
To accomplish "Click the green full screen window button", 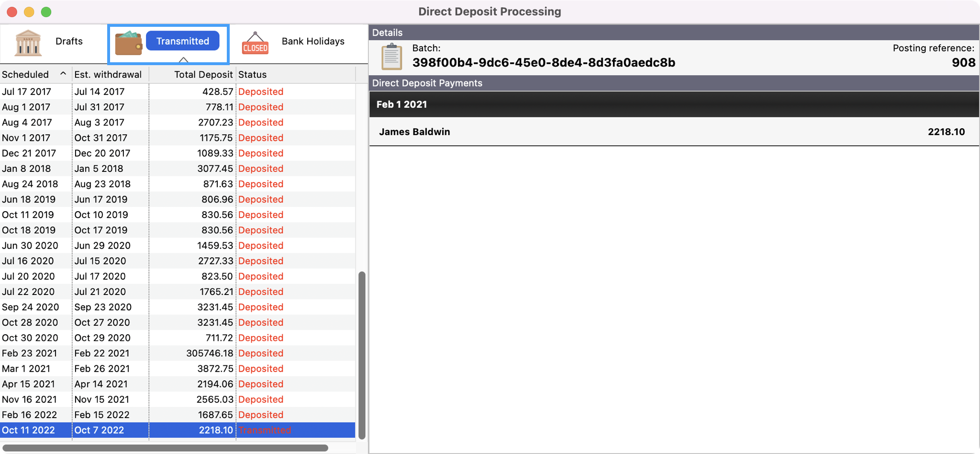I will pos(46,12).
